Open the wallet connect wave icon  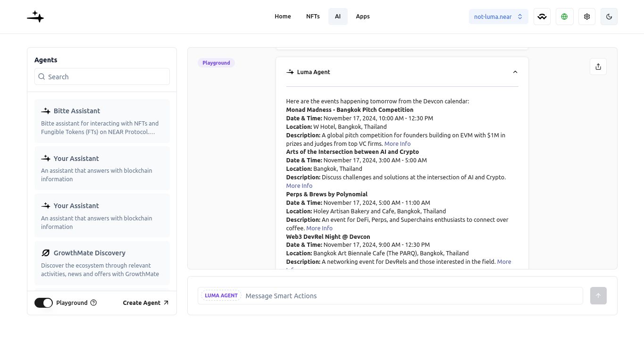[x=542, y=17]
